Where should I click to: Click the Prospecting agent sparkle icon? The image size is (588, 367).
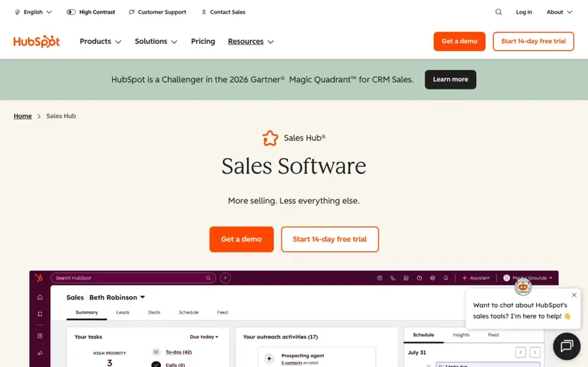pos(269,359)
